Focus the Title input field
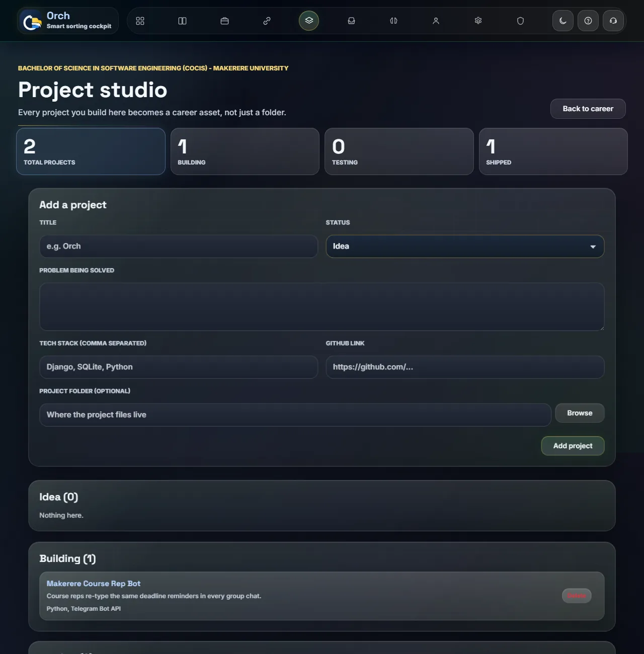The height and width of the screenshot is (654, 644). point(179,246)
